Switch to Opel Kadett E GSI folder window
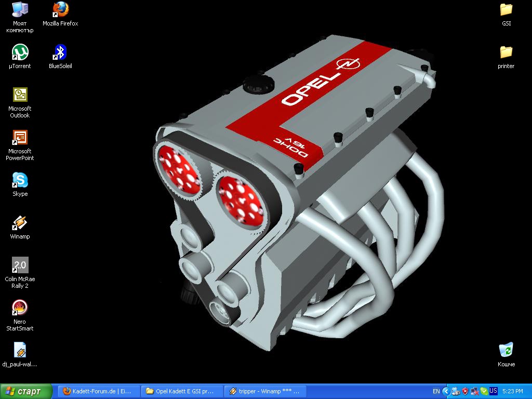Viewport: 532px width, 399px height. 182,391
